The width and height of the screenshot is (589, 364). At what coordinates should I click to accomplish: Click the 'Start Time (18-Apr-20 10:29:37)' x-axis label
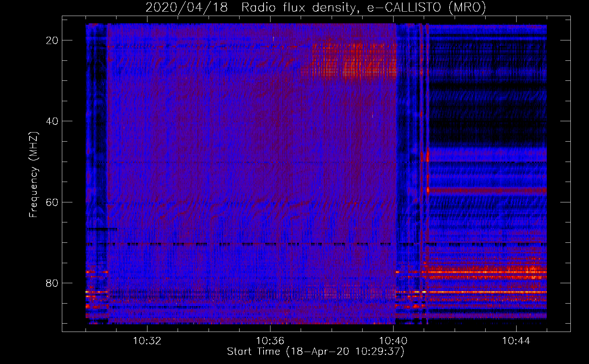[316, 352]
